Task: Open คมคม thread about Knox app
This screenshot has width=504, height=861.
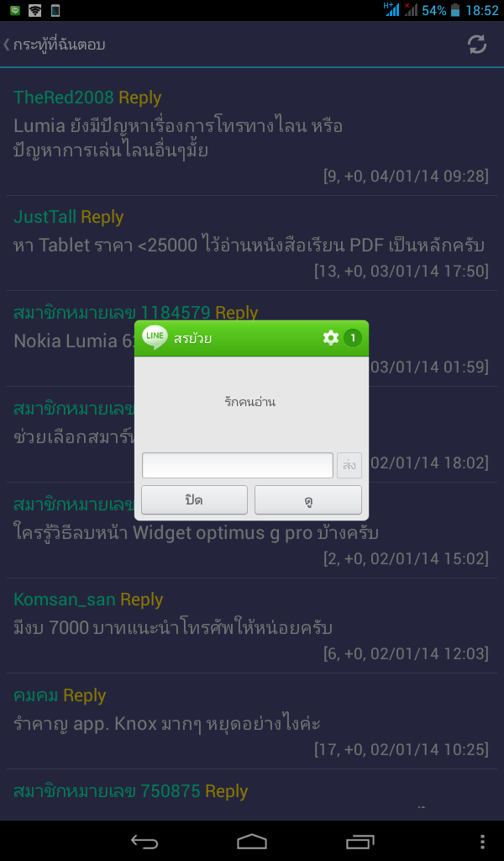Action: pos(252,721)
